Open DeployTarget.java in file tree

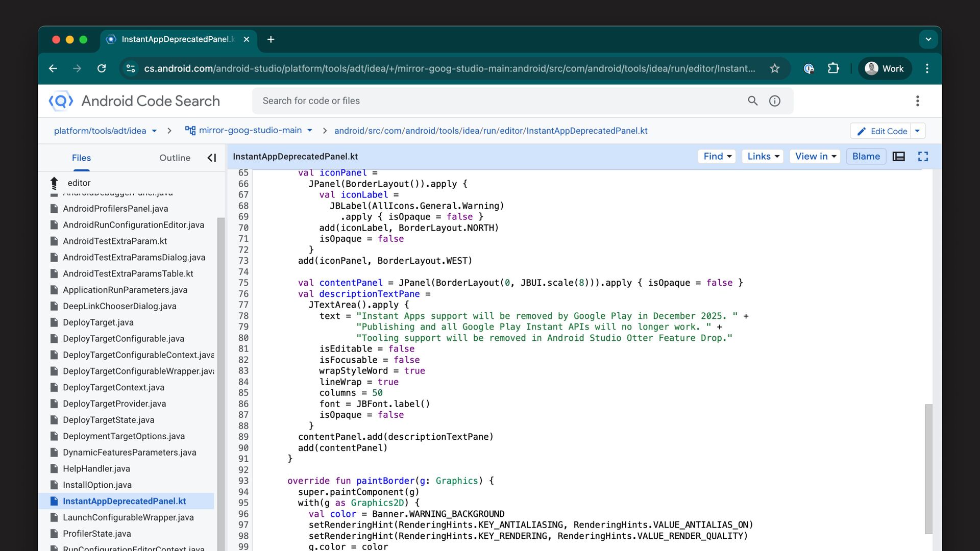98,322
